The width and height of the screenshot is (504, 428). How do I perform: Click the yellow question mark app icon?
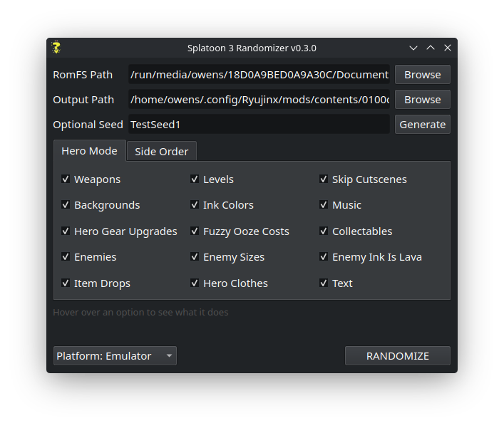(x=56, y=48)
